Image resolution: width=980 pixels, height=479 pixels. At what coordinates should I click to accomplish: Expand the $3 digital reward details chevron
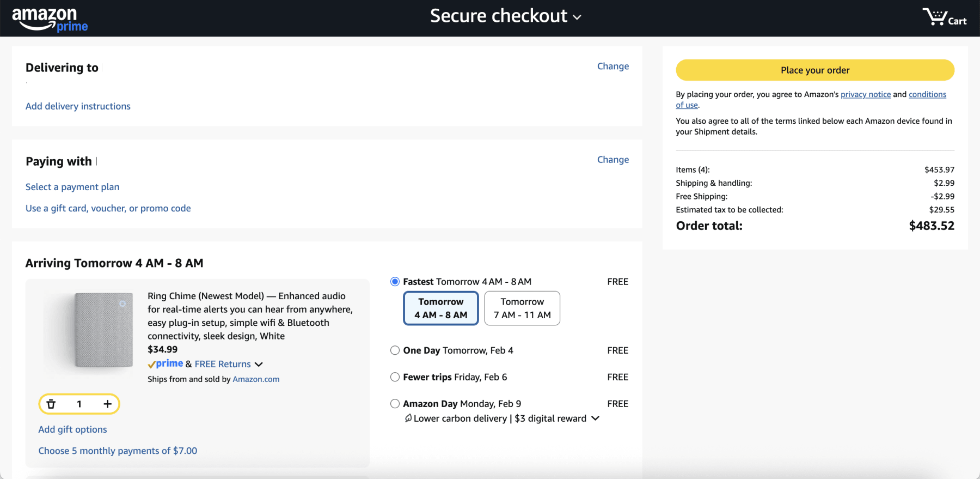pyautogui.click(x=595, y=419)
